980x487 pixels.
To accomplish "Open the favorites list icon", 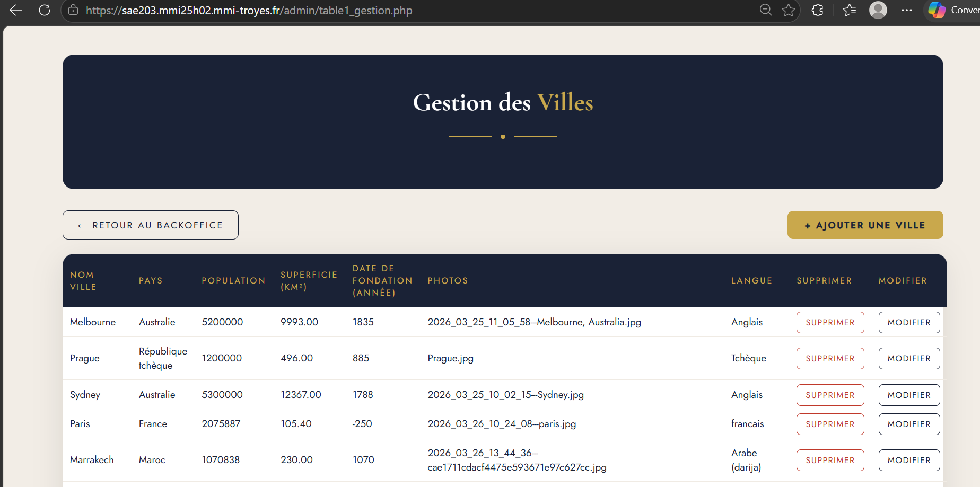I will [850, 10].
